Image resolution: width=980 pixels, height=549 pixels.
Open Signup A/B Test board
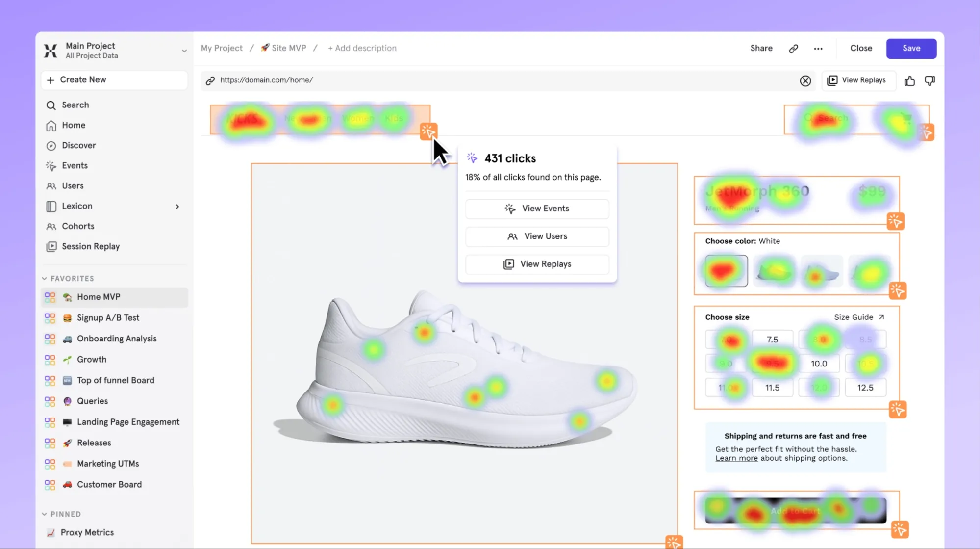[108, 318]
